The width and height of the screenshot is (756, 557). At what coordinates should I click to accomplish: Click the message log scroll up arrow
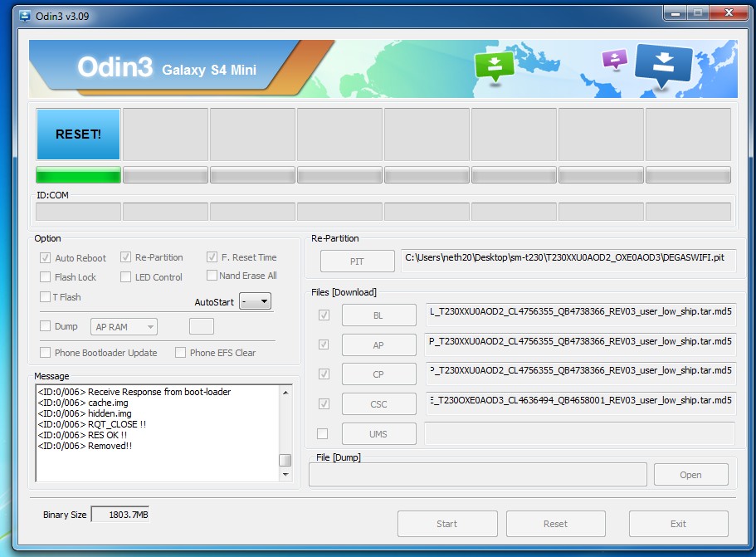click(x=285, y=392)
